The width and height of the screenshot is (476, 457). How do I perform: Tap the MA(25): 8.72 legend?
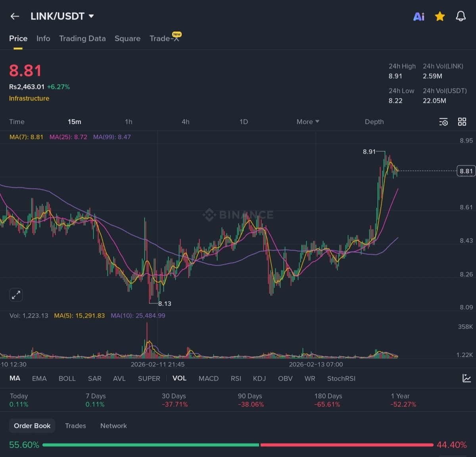(68, 137)
